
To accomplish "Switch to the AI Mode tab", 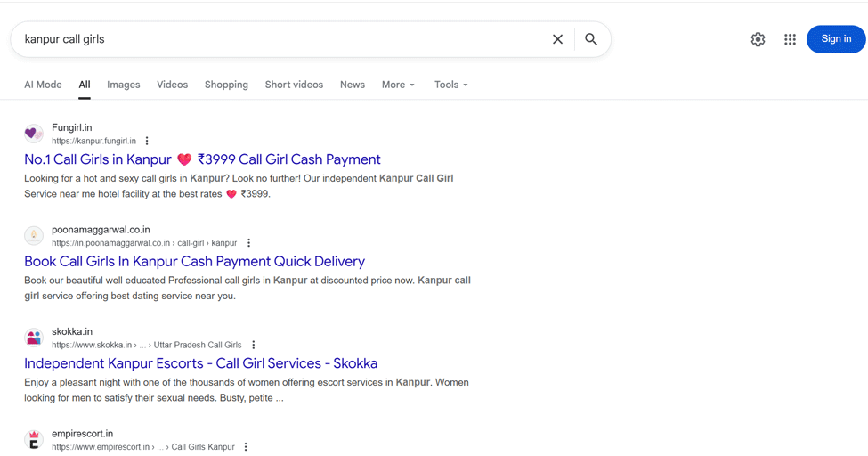I will point(44,85).
